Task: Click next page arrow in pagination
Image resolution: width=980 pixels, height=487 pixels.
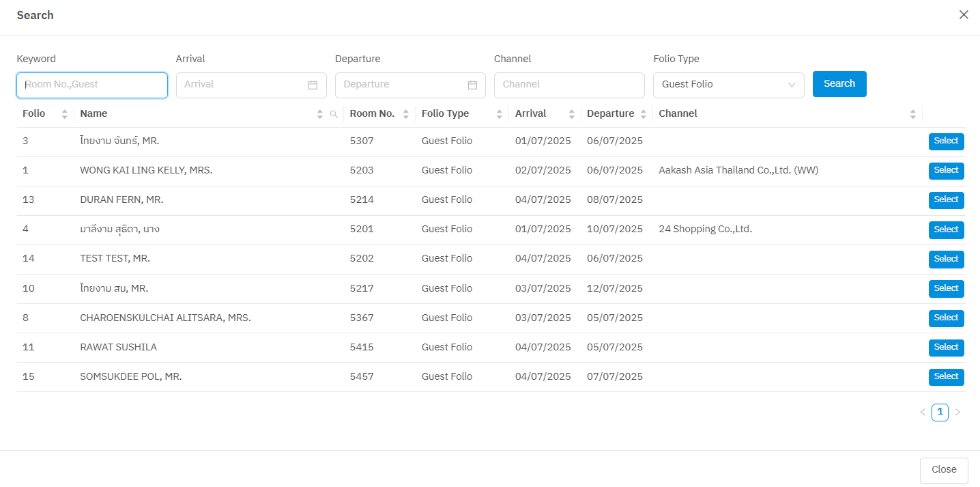Action: [x=957, y=413]
